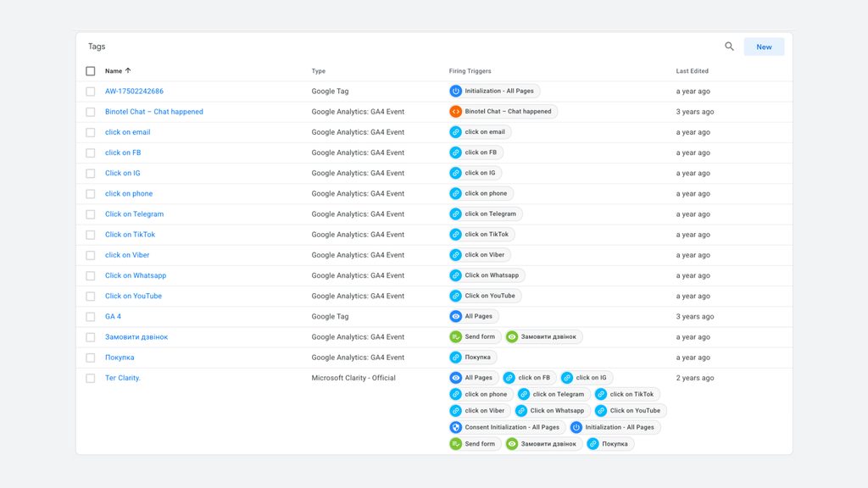The height and width of the screenshot is (488, 868).
Task: Click the New tag button
Action: click(764, 47)
